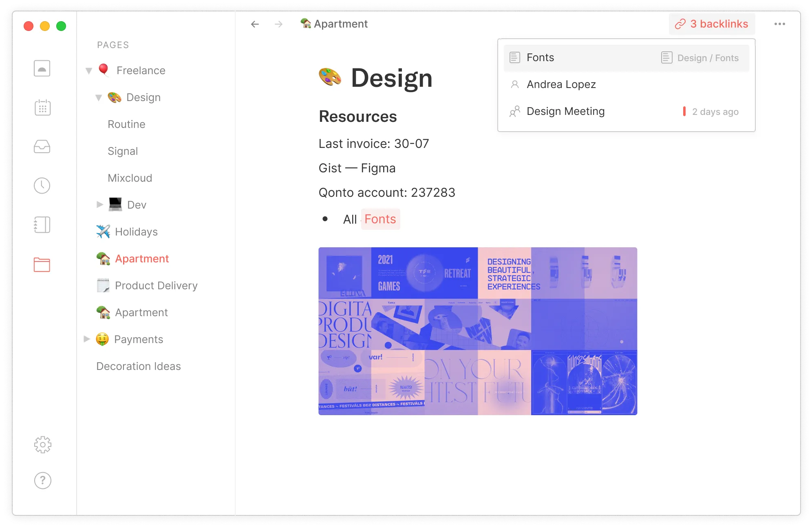Collapse the Design subpages

pyautogui.click(x=99, y=98)
